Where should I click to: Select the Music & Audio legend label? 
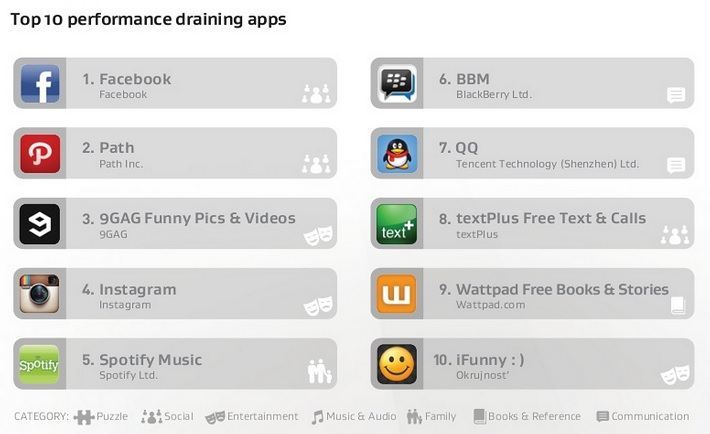(x=361, y=416)
